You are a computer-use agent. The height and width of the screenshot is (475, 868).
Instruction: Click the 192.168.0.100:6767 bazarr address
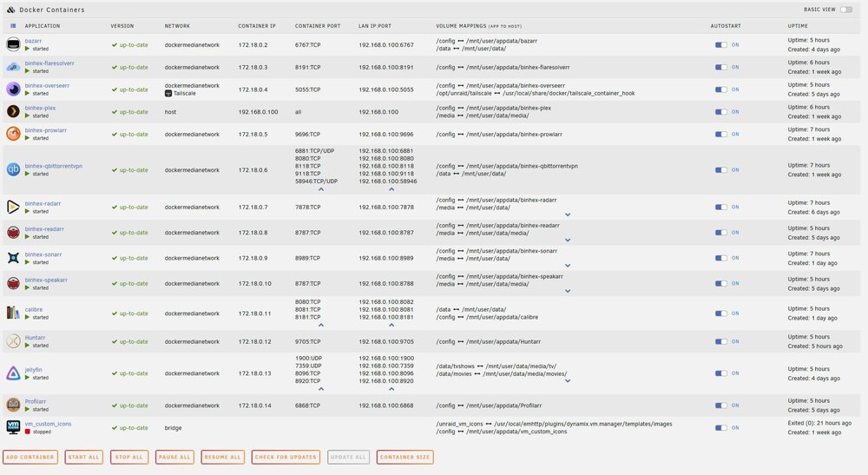click(386, 45)
